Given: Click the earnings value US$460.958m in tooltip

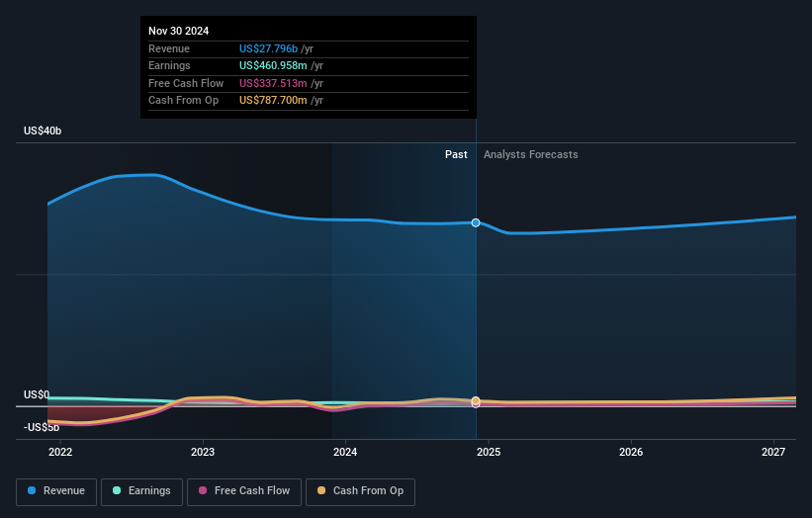Looking at the screenshot, I should (x=273, y=65).
